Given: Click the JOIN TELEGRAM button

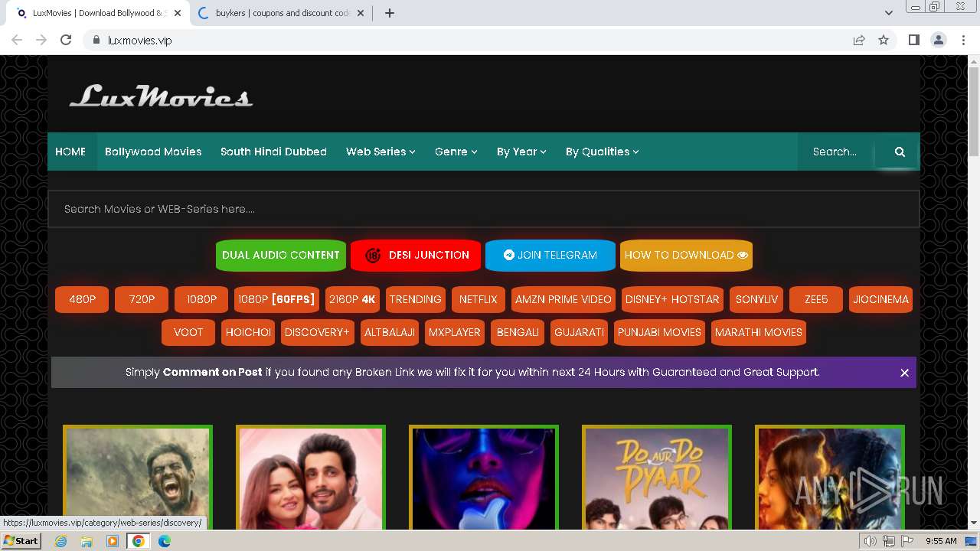Looking at the screenshot, I should click(x=550, y=255).
